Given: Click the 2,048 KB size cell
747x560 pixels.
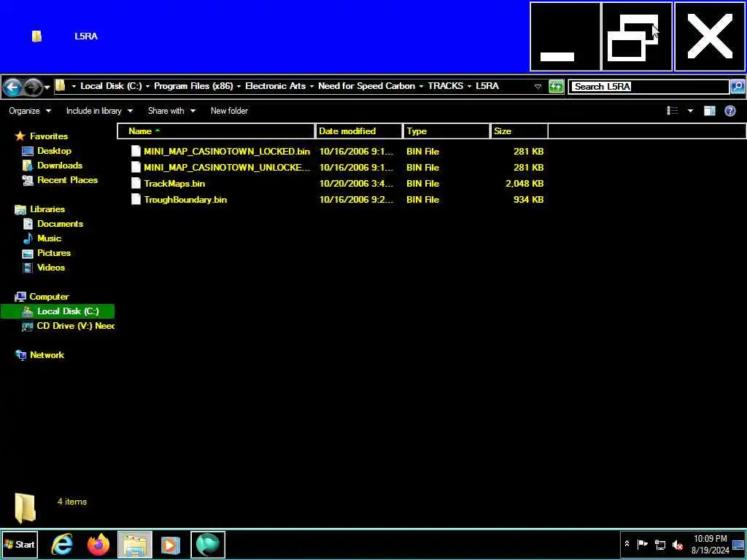Looking at the screenshot, I should (525, 184).
